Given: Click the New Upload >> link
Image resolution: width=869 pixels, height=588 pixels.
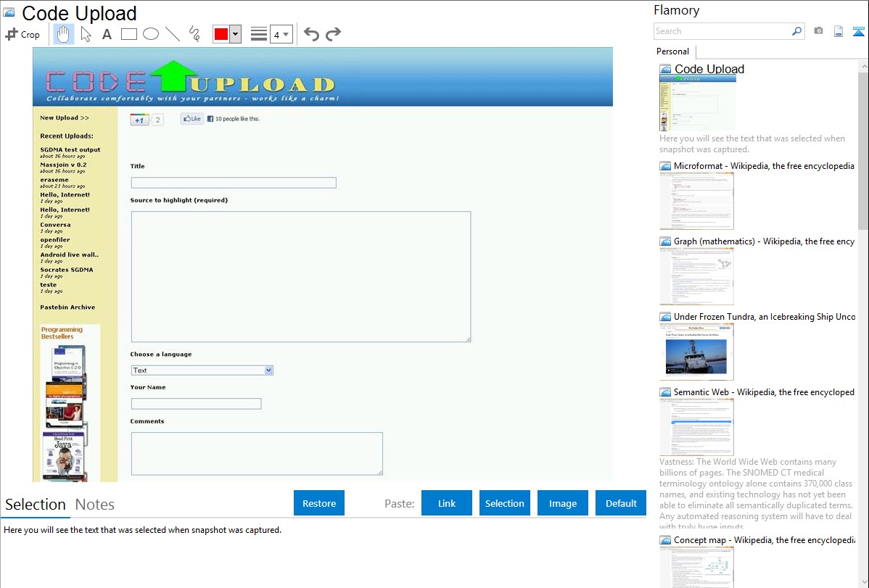Looking at the screenshot, I should pyautogui.click(x=65, y=117).
